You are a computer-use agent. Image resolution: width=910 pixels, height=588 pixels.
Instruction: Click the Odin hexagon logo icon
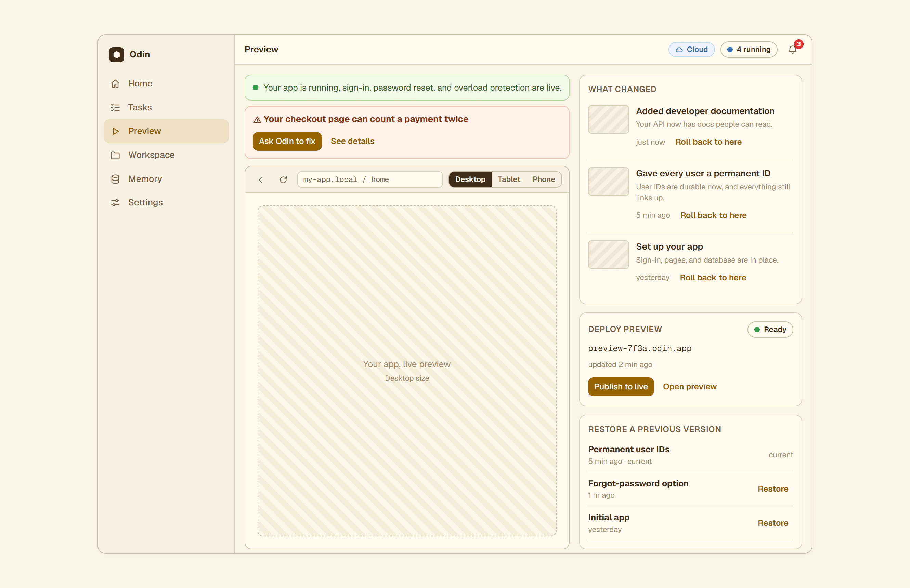tap(117, 54)
